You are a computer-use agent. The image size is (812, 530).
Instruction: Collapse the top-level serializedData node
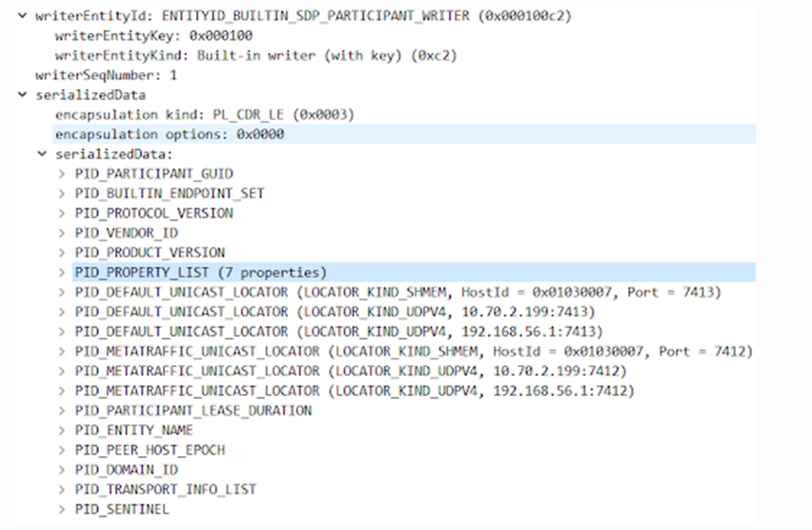pyautogui.click(x=22, y=96)
